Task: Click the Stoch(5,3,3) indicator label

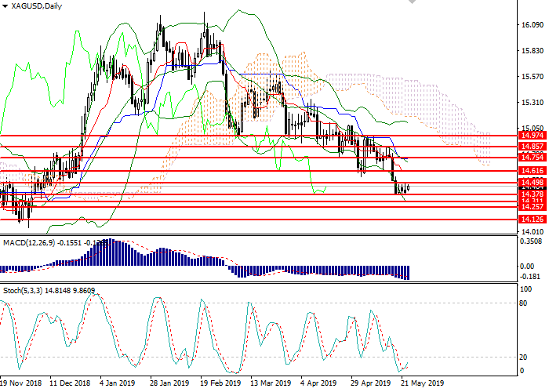Action: (24, 291)
